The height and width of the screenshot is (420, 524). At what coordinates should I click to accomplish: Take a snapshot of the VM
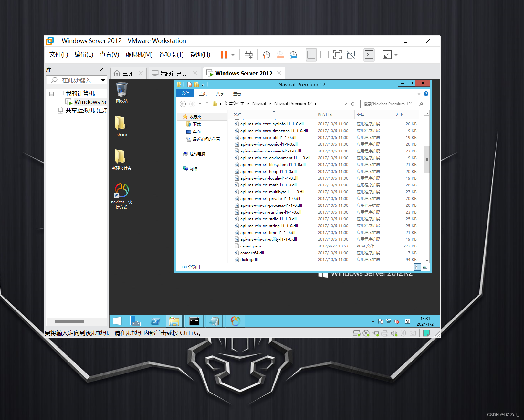267,55
